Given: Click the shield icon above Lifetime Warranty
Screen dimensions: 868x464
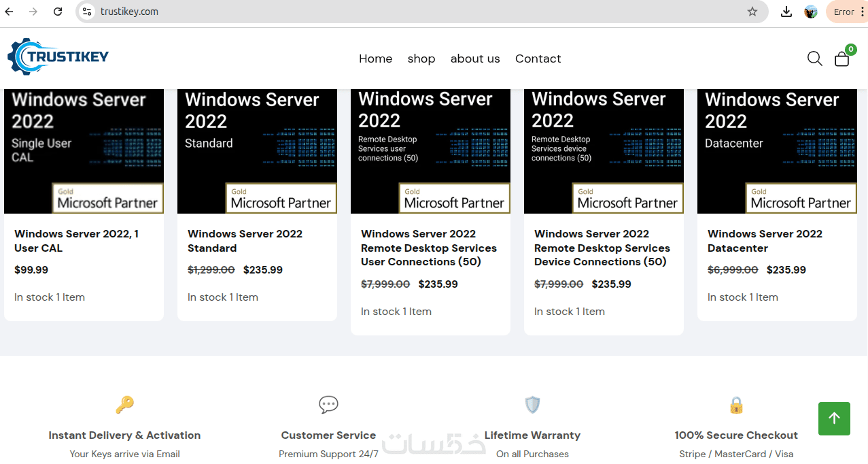Looking at the screenshot, I should coord(532,405).
